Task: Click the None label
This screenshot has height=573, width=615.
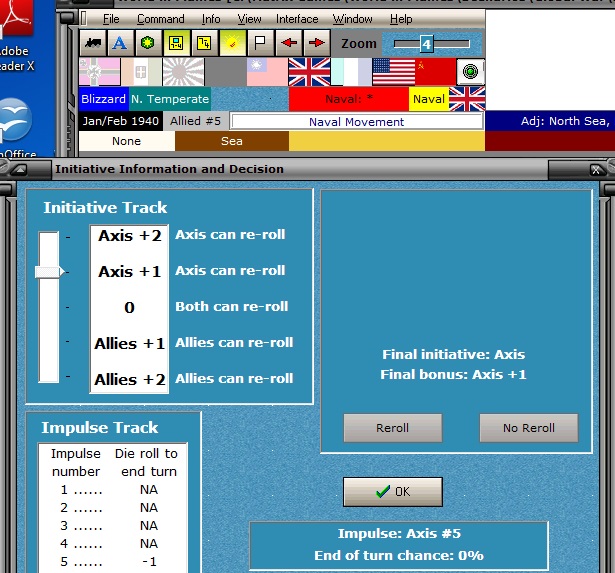Action: click(126, 141)
